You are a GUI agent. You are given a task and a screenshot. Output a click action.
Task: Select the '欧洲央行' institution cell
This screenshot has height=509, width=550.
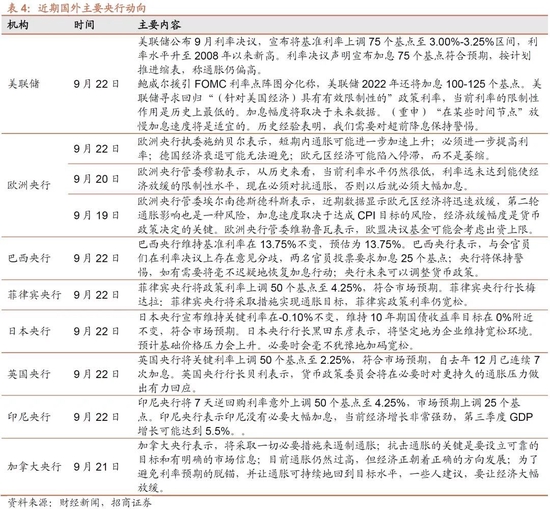[x=29, y=185]
